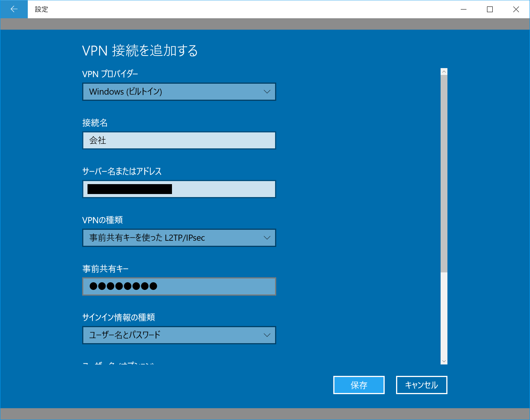Navigate back using the arrow icon

[13, 9]
